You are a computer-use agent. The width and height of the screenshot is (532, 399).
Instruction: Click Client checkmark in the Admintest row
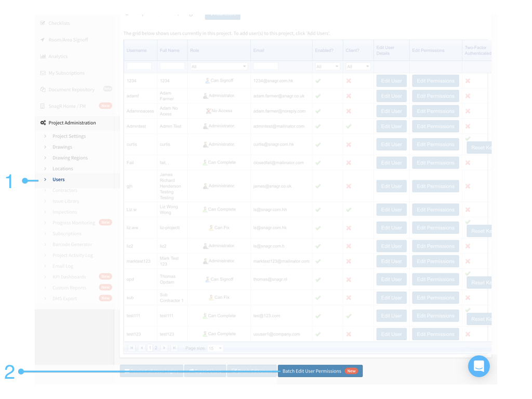click(349, 126)
